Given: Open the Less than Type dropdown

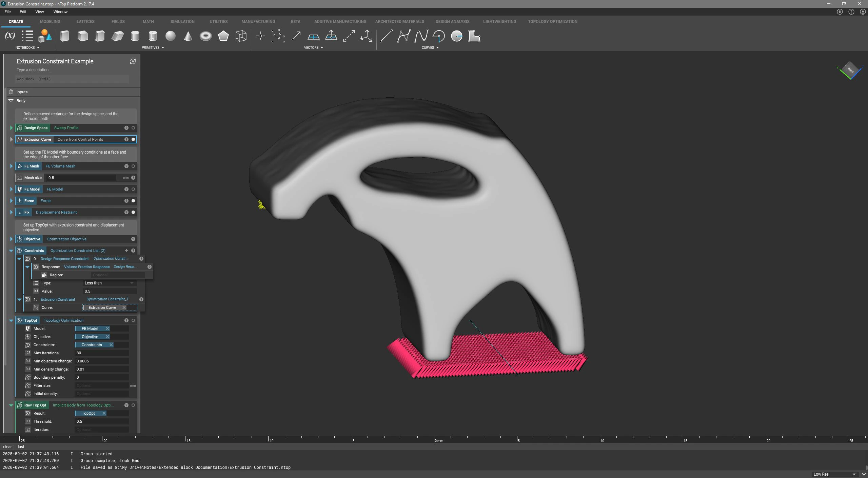Looking at the screenshot, I should [109, 283].
